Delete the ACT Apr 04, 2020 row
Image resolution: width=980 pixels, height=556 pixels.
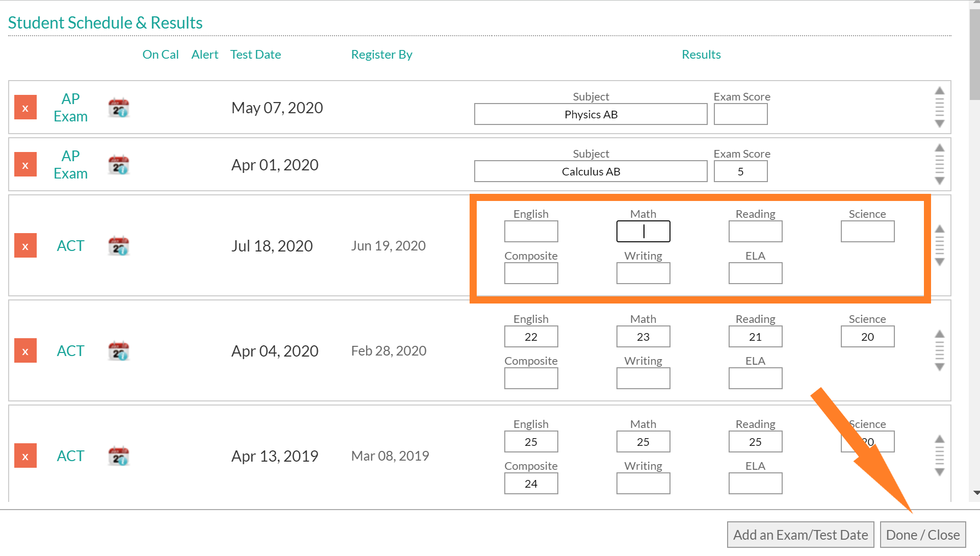pos(25,350)
